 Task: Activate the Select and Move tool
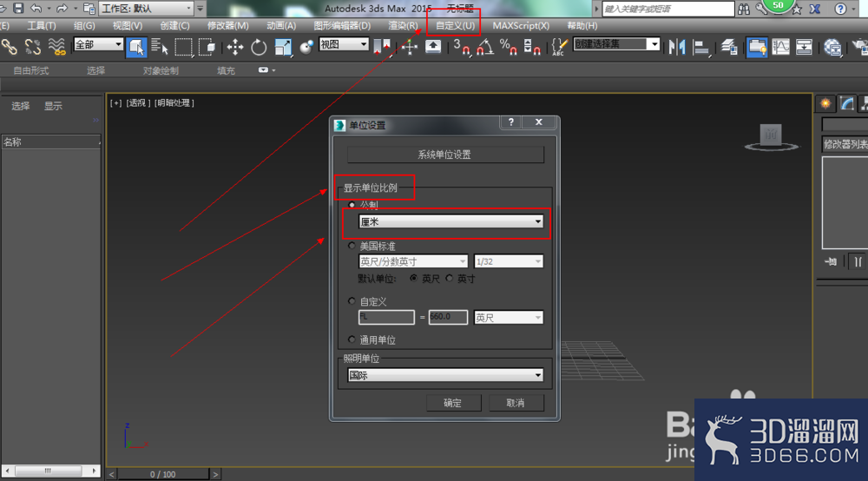pos(234,47)
